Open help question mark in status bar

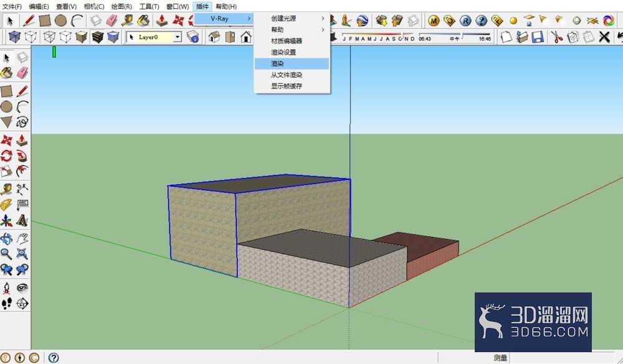[x=54, y=358]
